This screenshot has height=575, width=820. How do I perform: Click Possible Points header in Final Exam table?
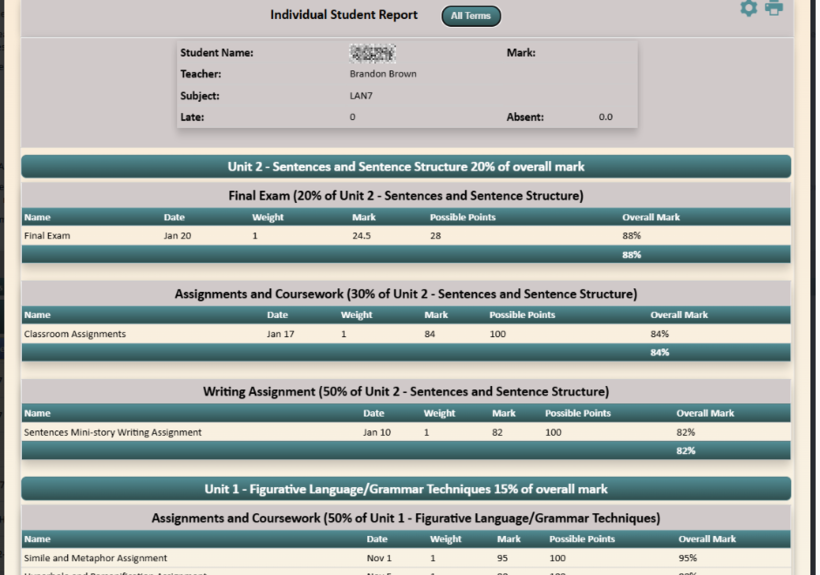point(462,217)
